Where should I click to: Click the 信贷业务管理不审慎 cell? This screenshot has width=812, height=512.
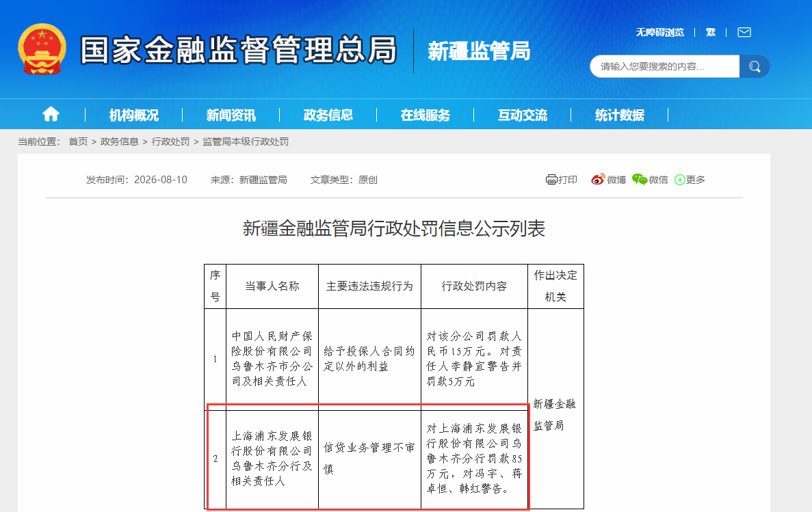coord(369,459)
